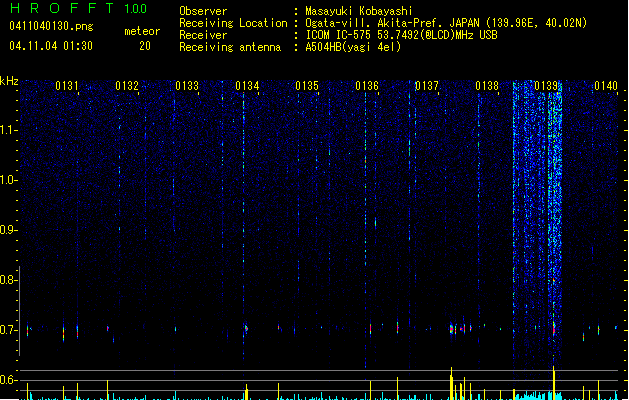The height and width of the screenshot is (400, 629).
Task: Click the 1.1 kHz axis label
Action: (x=8, y=130)
